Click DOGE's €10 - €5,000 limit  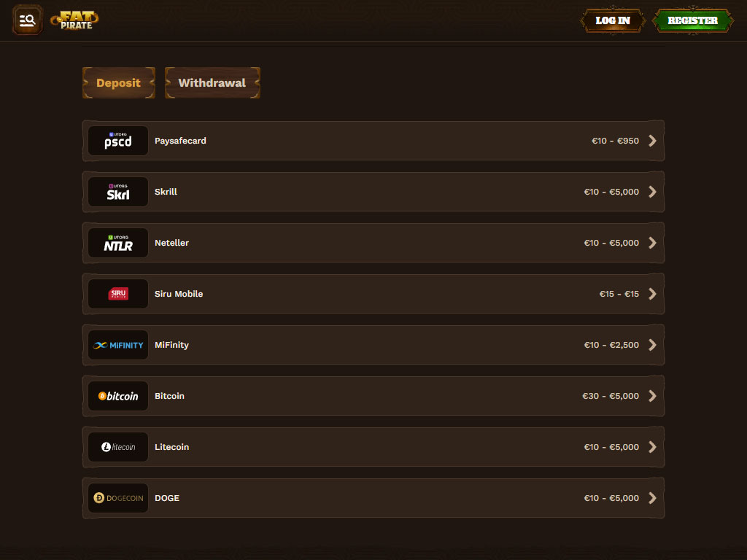611,498
